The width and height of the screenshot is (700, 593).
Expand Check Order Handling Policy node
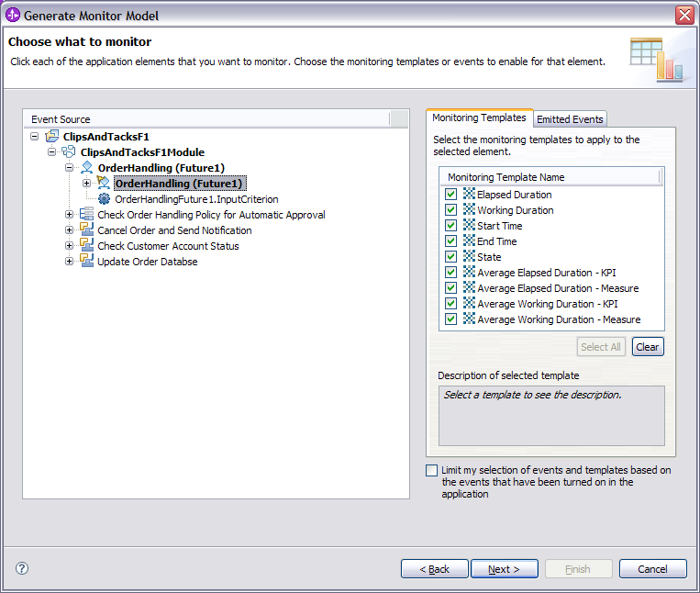tap(69, 214)
